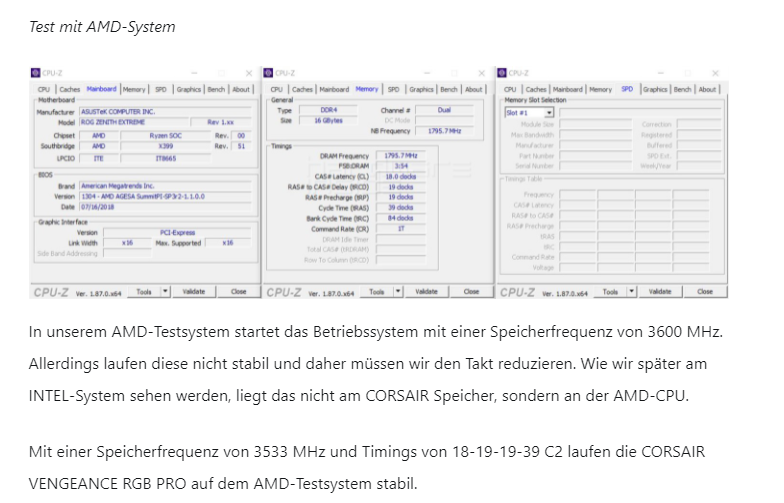Image resolution: width=784 pixels, height=503 pixels.
Task: Open the Caches tab in the Mainboard window
Action: click(70, 90)
